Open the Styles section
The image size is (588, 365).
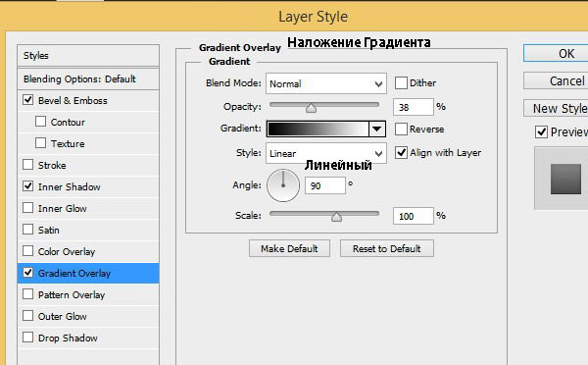88,56
